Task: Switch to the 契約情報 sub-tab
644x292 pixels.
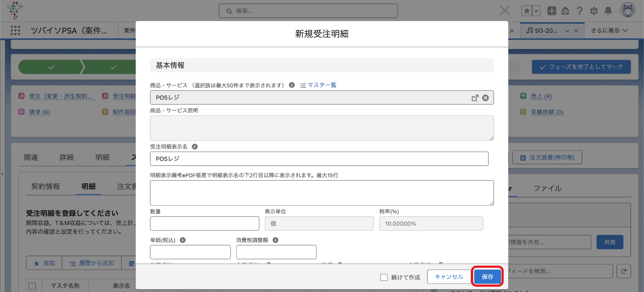Action: pyautogui.click(x=45, y=186)
